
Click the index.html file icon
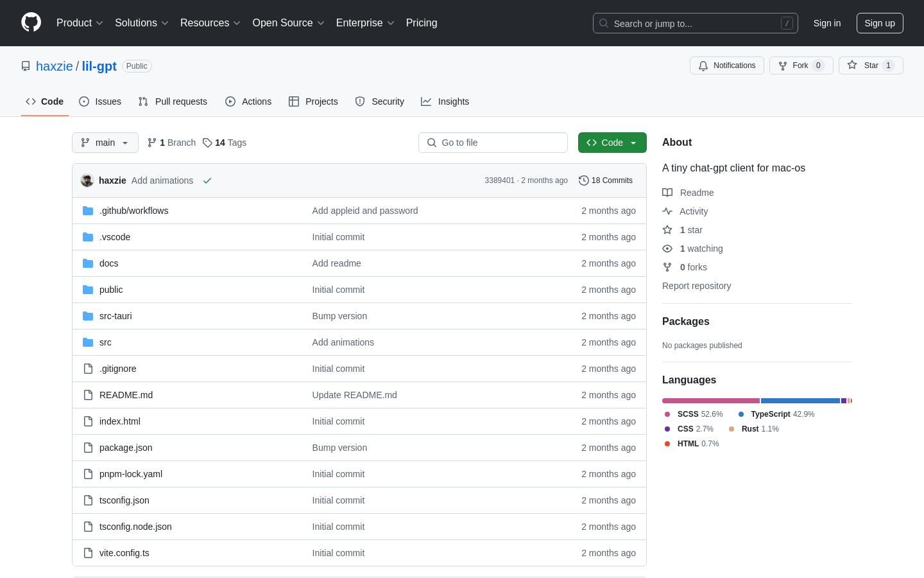point(88,421)
